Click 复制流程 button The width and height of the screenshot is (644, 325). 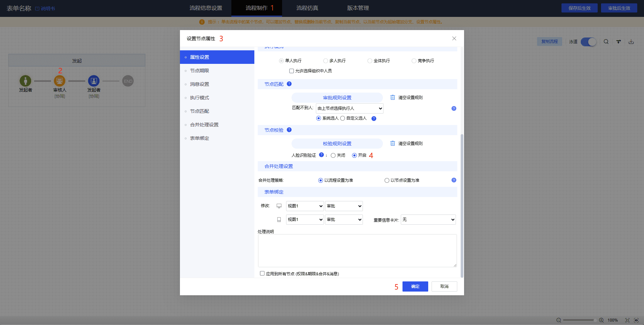pos(550,42)
